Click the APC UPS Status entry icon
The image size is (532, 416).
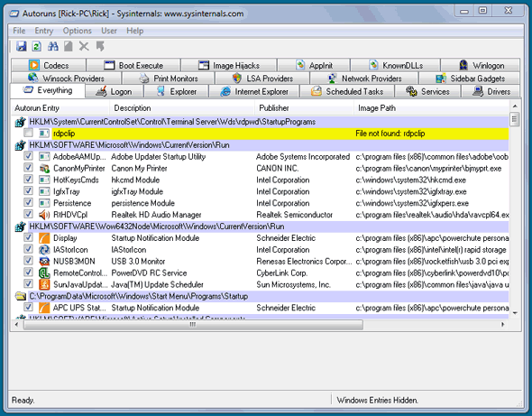44,308
